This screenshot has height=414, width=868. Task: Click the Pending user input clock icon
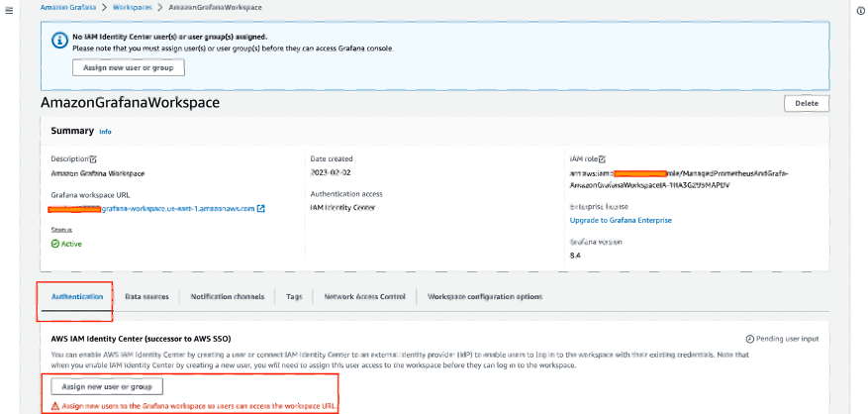[x=750, y=339]
